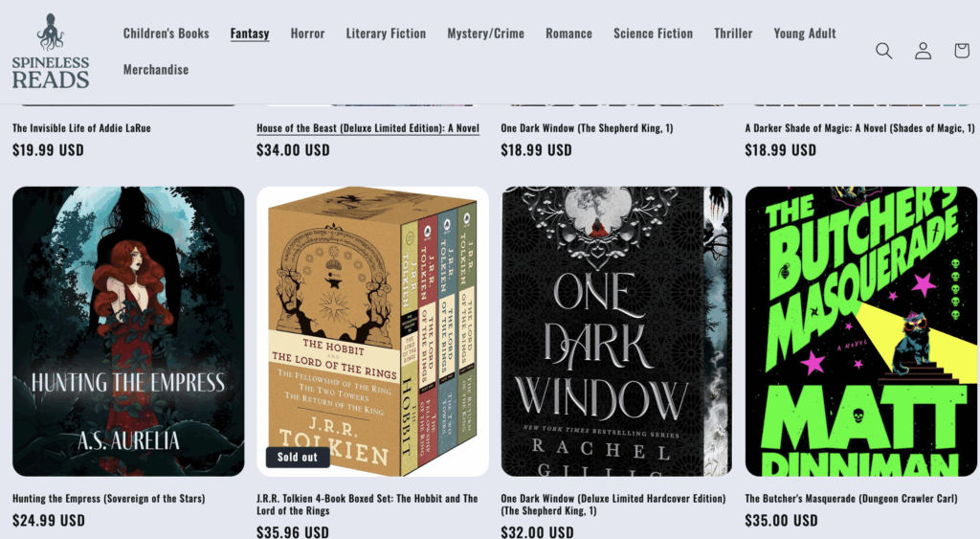Click the Spineless Reads octopus logo

51,52
